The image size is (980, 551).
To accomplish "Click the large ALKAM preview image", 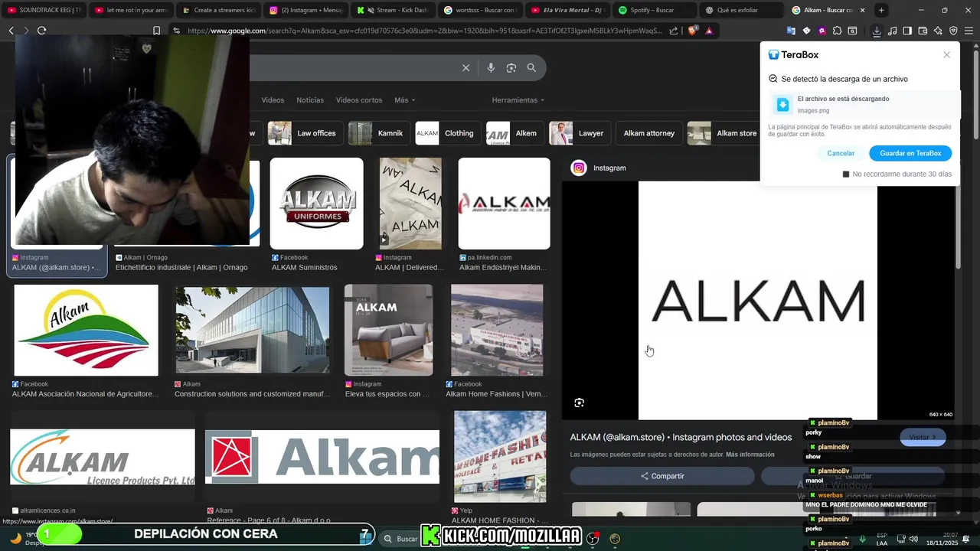I will (x=758, y=300).
